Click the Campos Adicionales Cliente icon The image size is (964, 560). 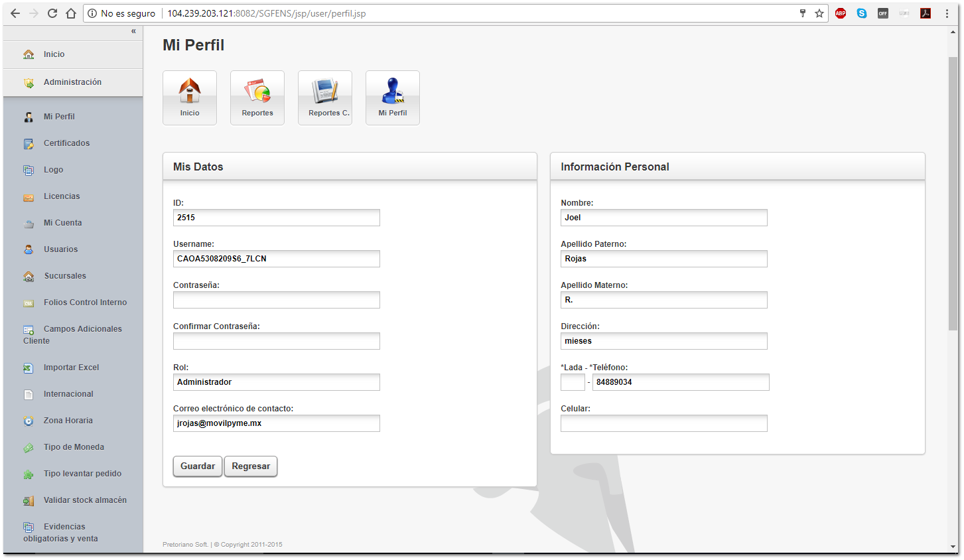[29, 330]
